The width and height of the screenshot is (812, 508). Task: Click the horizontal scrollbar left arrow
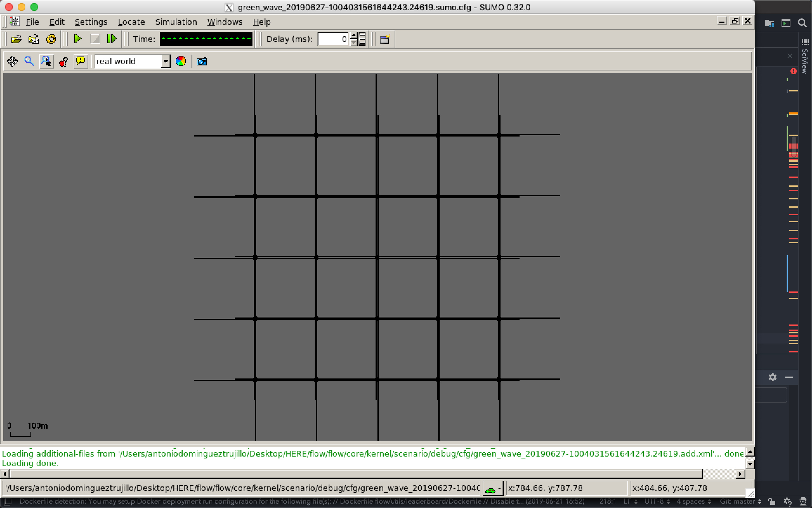pyautogui.click(x=5, y=474)
